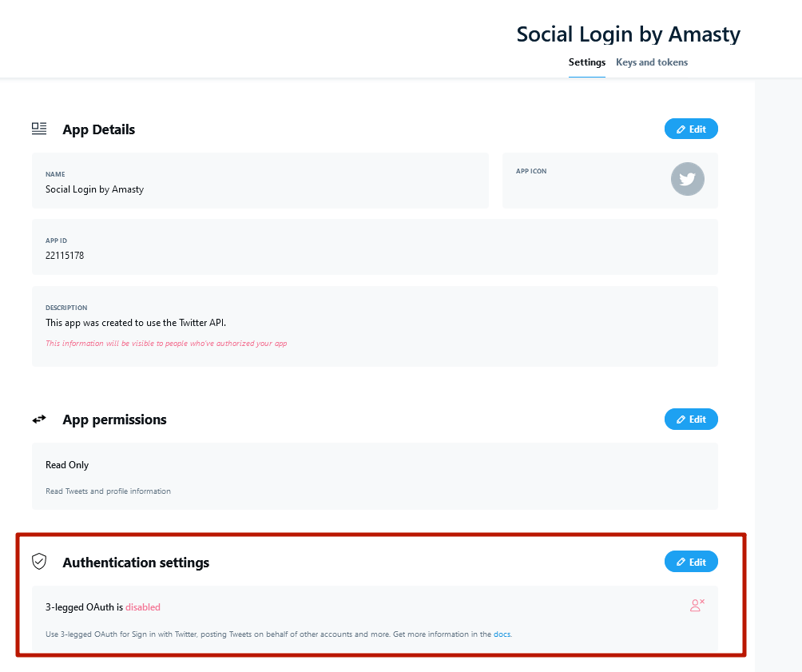Click the Twitter bird app icon

[x=688, y=179]
